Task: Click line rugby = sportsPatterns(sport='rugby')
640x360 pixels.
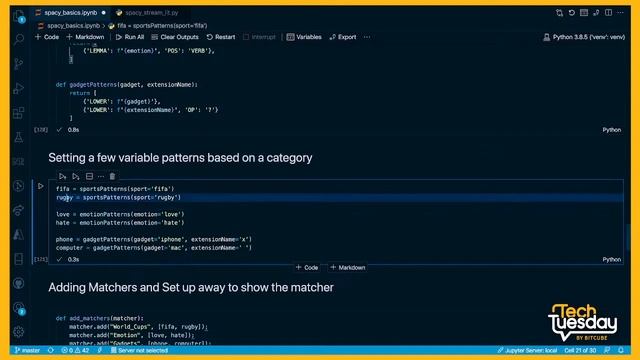Action: tap(118, 198)
